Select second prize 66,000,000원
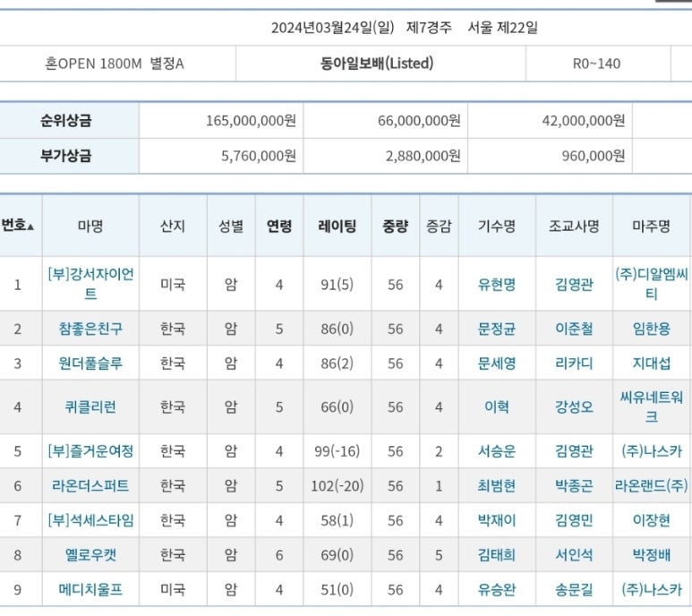Viewport: 692px width, 616px height. [x=419, y=121]
